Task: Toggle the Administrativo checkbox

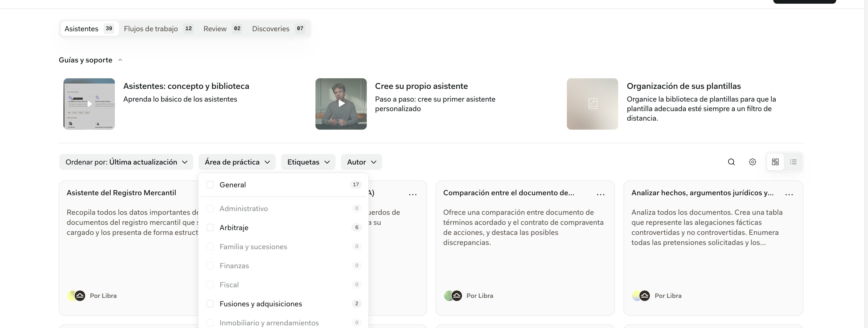Action: coord(210,208)
